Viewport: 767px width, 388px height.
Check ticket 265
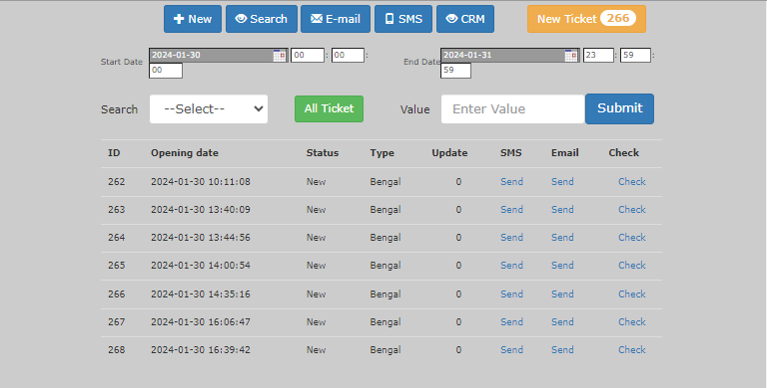click(632, 265)
